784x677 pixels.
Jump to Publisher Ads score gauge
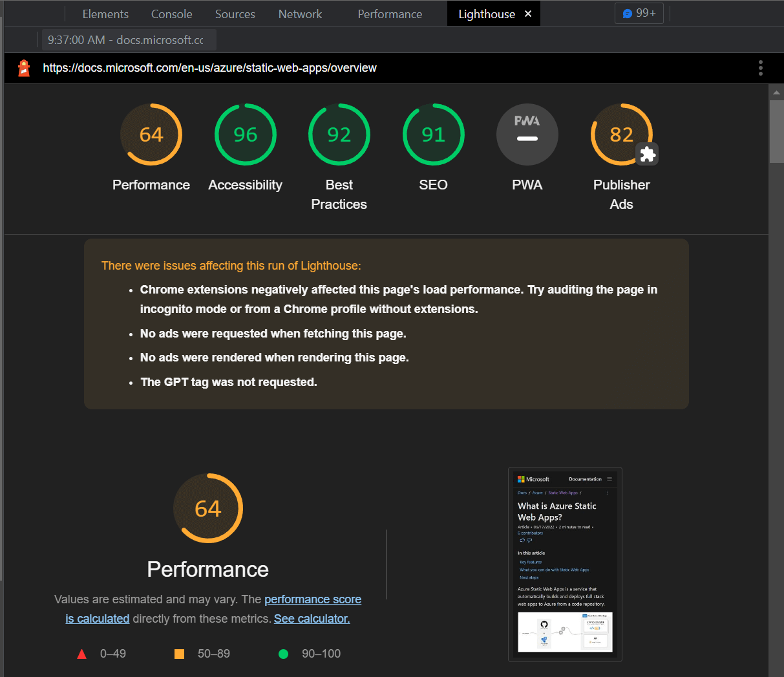[x=621, y=134]
